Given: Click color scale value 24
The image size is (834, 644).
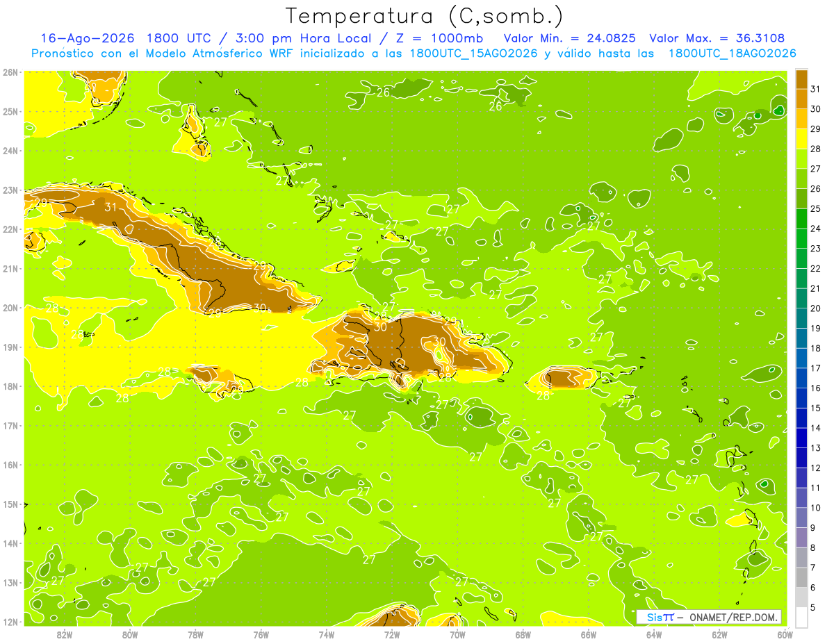Looking at the screenshot, I should (816, 229).
